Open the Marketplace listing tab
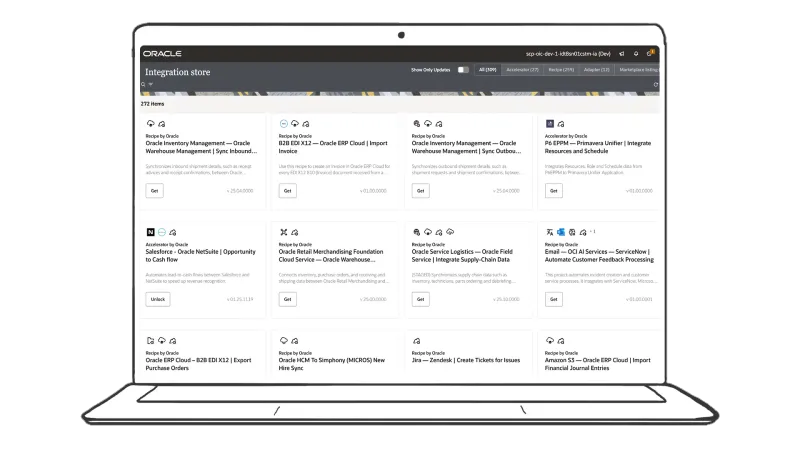Image resolution: width=800 pixels, height=450 pixels. click(x=638, y=70)
